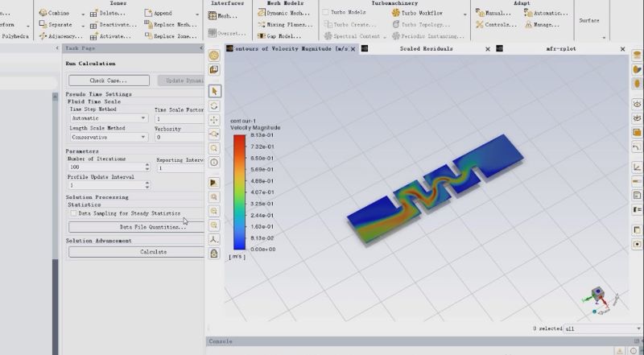Expand the Append dropdown arrow
Image resolution: width=644 pixels, height=355 pixels.
pyautogui.click(x=197, y=14)
